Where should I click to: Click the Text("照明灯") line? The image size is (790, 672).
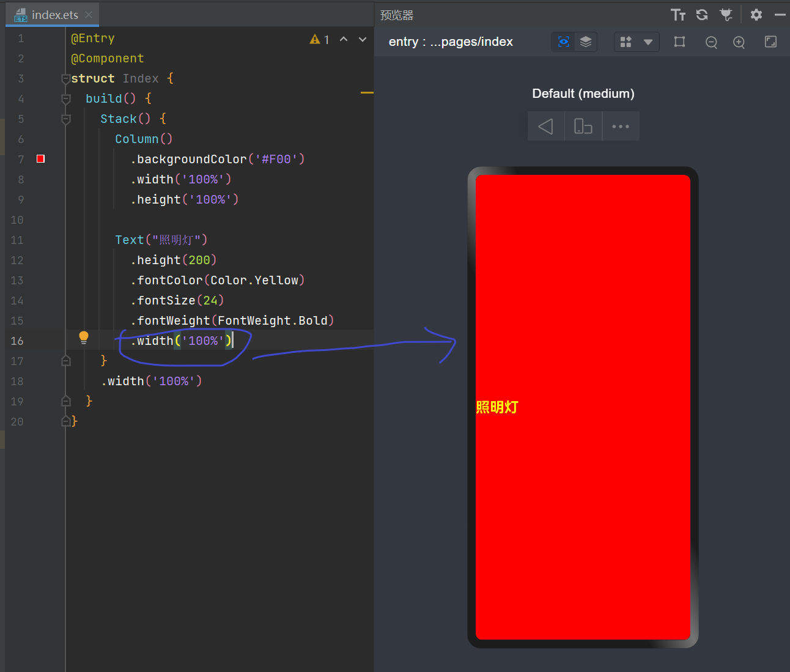[x=161, y=240]
